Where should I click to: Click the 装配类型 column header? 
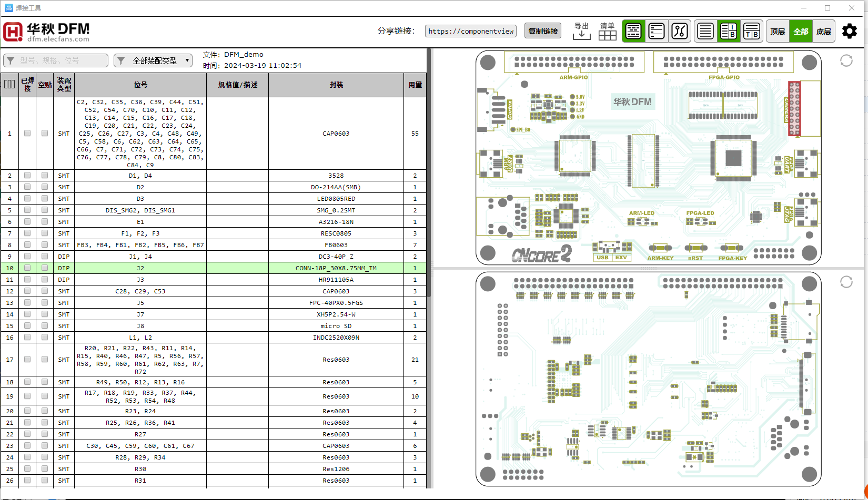point(64,85)
